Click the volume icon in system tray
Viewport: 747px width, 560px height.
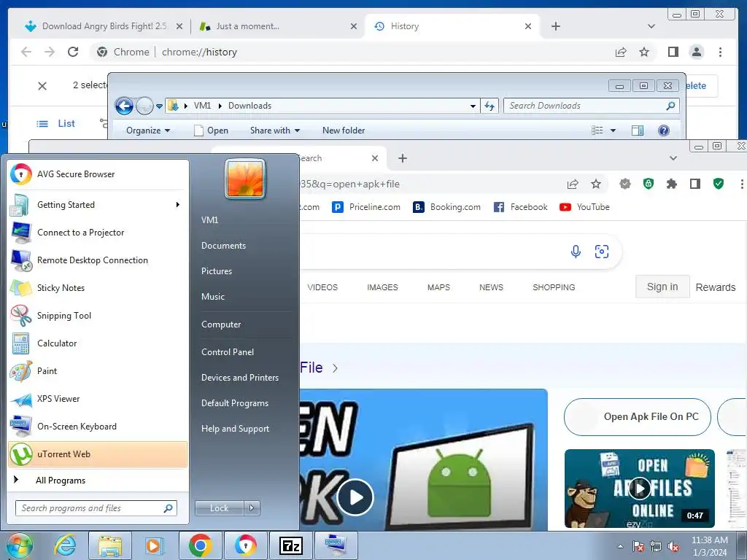[x=673, y=547]
